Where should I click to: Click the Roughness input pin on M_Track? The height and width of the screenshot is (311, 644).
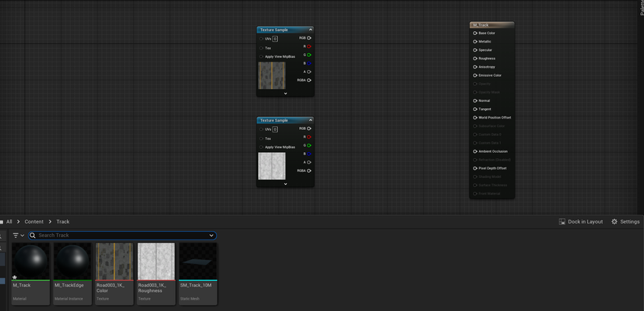click(x=475, y=59)
